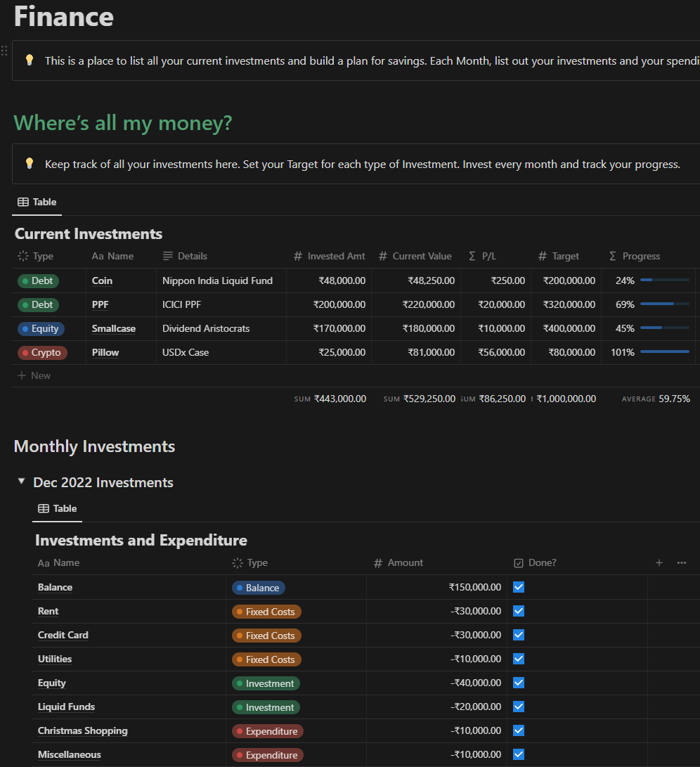Click the Current Investments database title
The height and width of the screenshot is (767, 700).
click(x=89, y=234)
